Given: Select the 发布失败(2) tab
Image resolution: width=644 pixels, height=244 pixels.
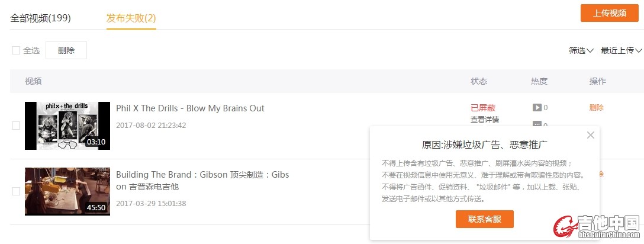Looking at the screenshot, I should (131, 18).
